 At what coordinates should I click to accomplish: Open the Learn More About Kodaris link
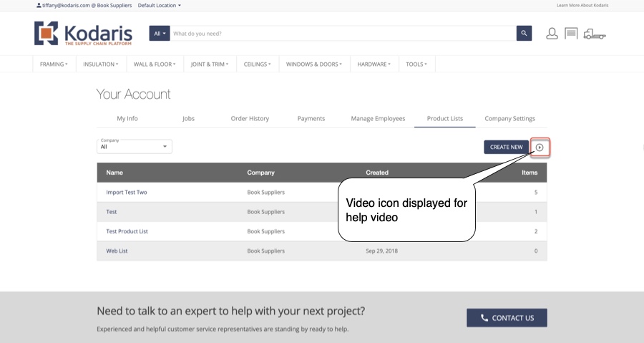582,5
